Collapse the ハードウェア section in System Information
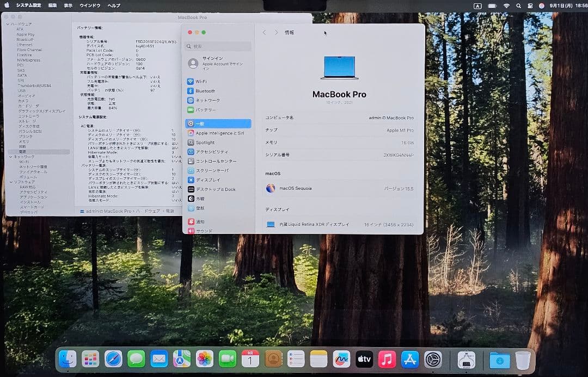588x377 pixels. 7,23
